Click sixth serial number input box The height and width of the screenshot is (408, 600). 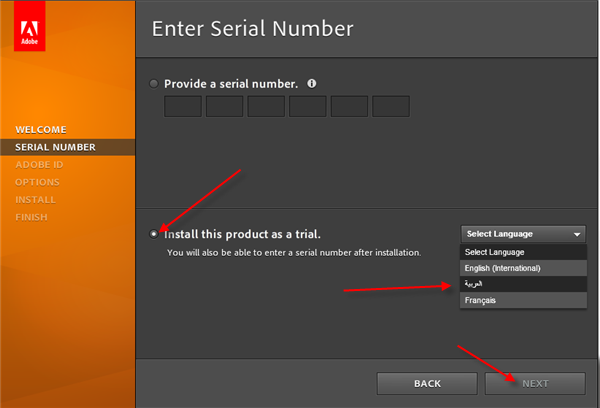pyautogui.click(x=391, y=106)
